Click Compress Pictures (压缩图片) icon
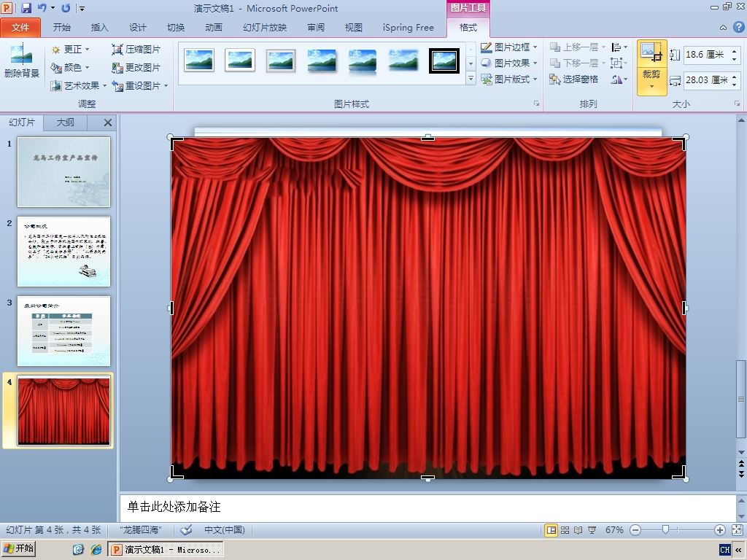 (x=117, y=50)
